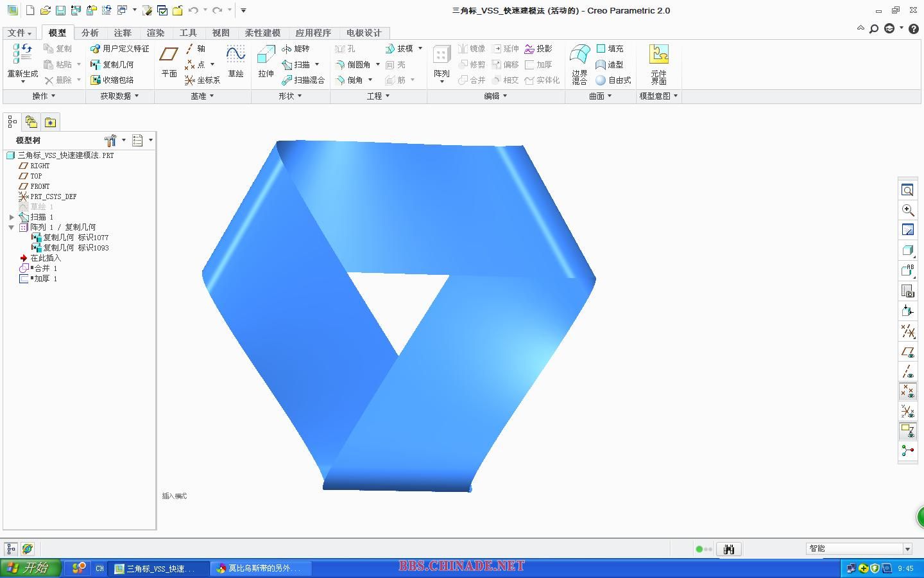Open the Engineering (工程) group dropdown

378,96
